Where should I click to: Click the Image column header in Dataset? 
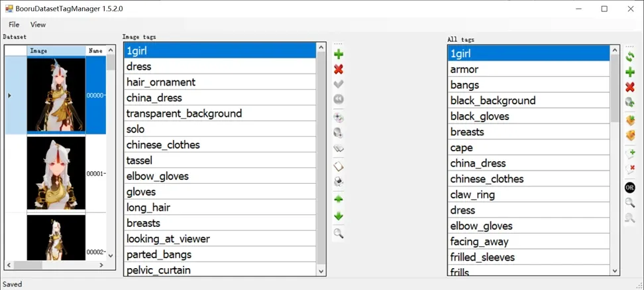(56, 50)
